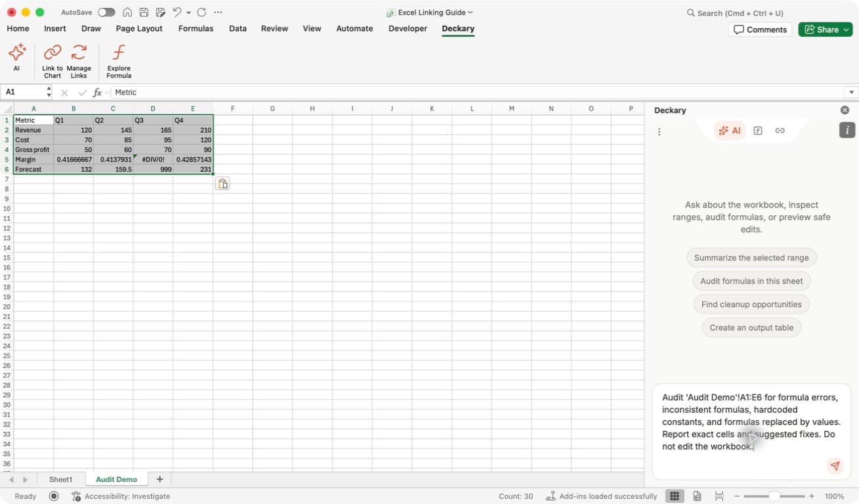The width and height of the screenshot is (859, 504).
Task: Switch to Page Layout view in status bar
Action: tap(697, 496)
